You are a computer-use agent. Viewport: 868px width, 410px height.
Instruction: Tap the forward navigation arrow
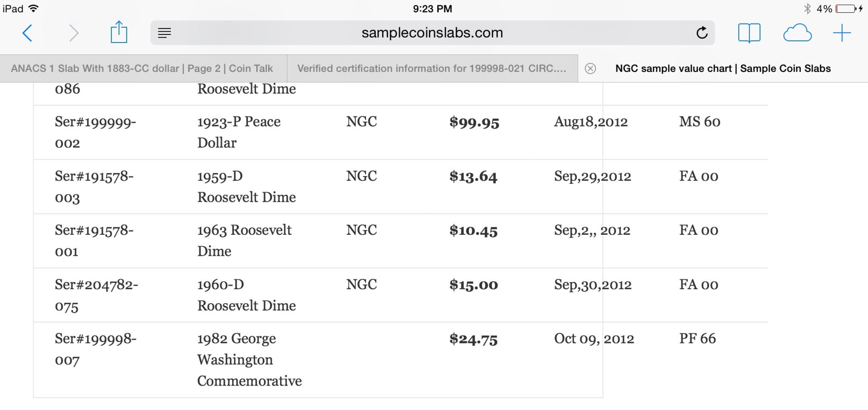(x=73, y=33)
